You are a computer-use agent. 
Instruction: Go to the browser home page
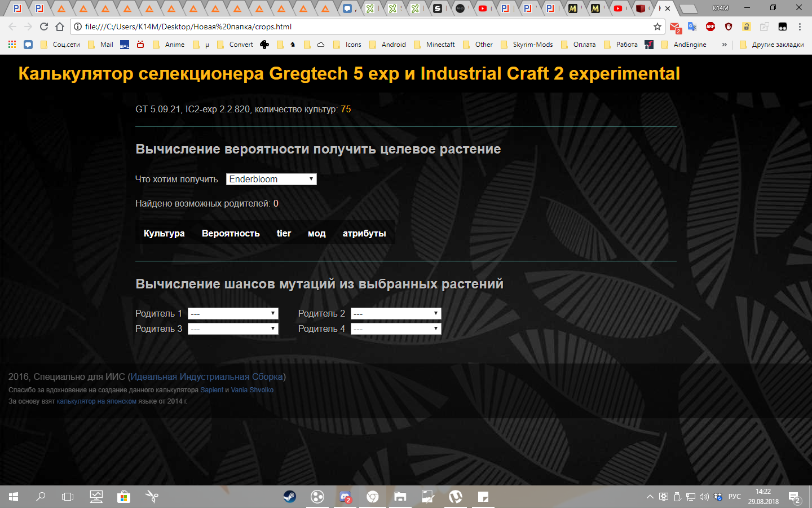click(60, 27)
